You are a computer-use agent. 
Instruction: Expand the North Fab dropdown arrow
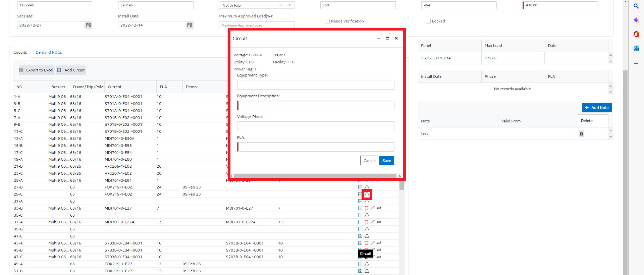point(289,5)
